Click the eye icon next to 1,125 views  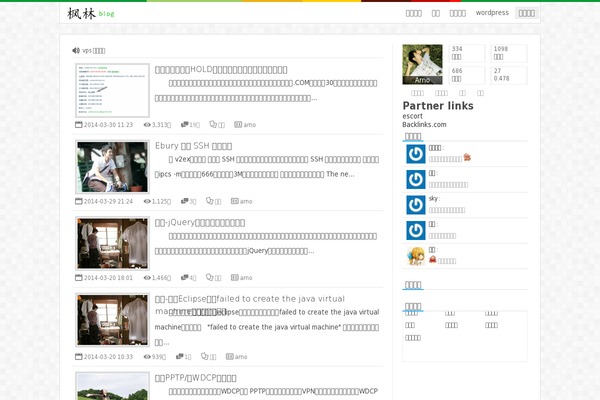[x=147, y=201]
